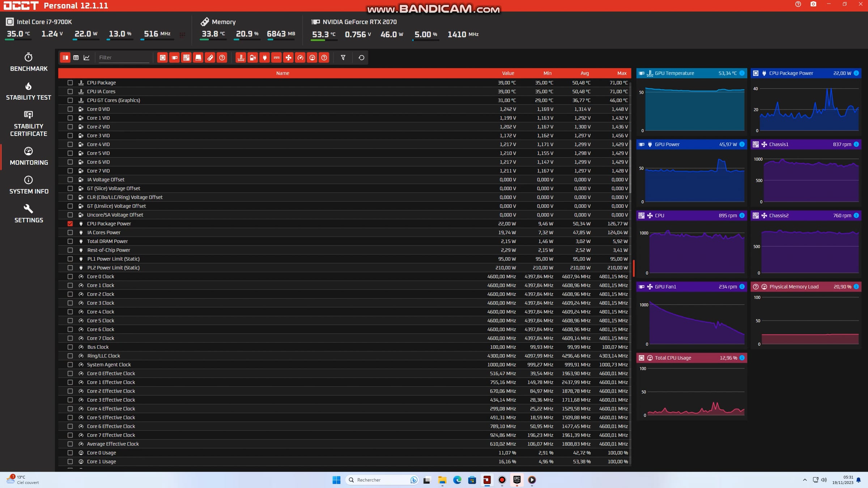Screen dimensions: 868x488
Task: Open the Windows Start menu
Action: point(336,480)
